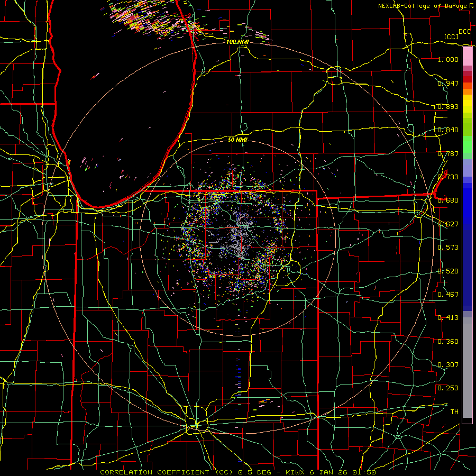
Task: Click the 0.307 color scale value
Action: tap(448, 365)
